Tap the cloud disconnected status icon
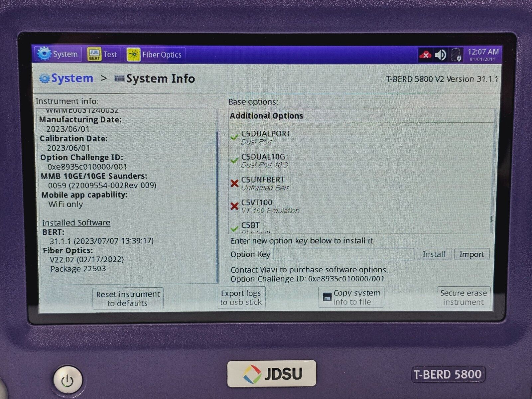The image size is (532, 399). [425, 55]
